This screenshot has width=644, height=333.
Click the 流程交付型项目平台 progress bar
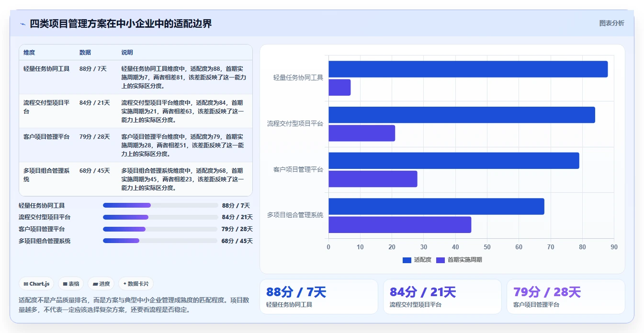(160, 217)
